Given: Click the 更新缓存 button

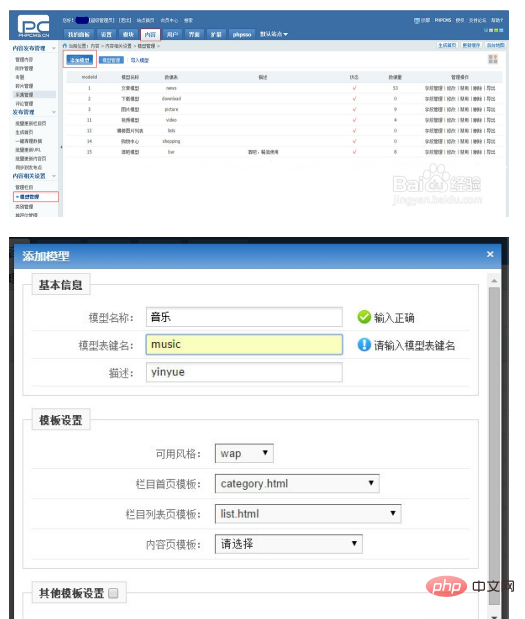Looking at the screenshot, I should pyautogui.click(x=471, y=45).
